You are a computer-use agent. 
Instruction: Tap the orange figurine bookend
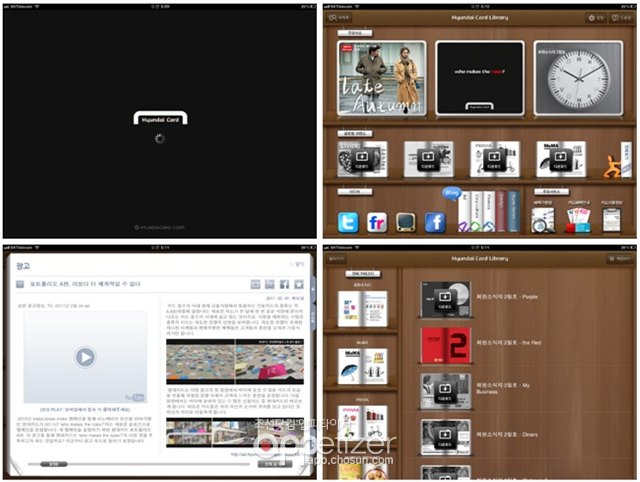(612, 166)
